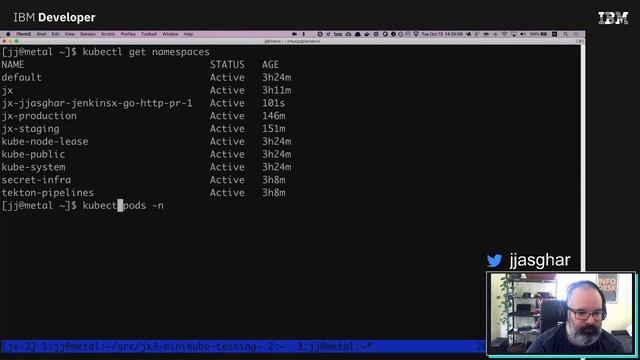This screenshot has width=640, height=360.
Task: Click the "default" namespace row
Action: click(147, 78)
